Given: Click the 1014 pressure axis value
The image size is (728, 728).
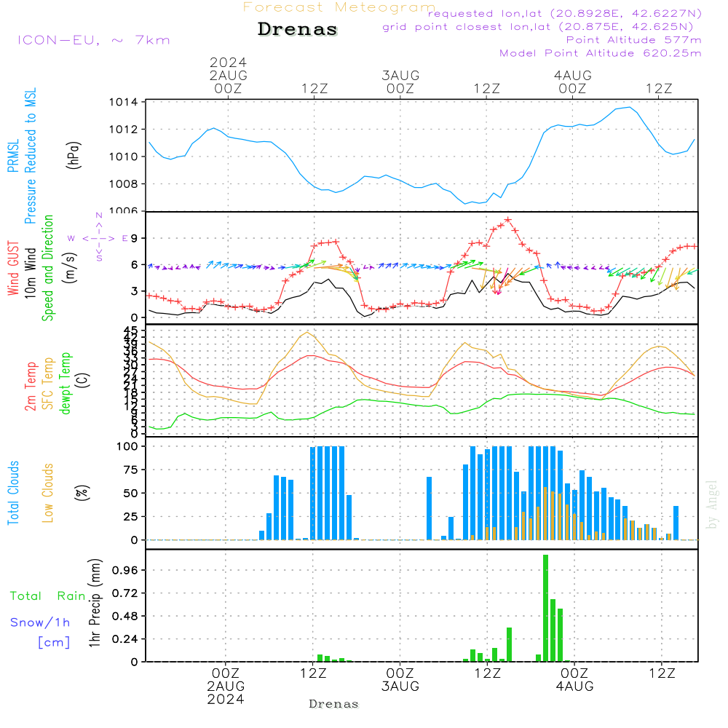Looking at the screenshot, I should 124,102.
